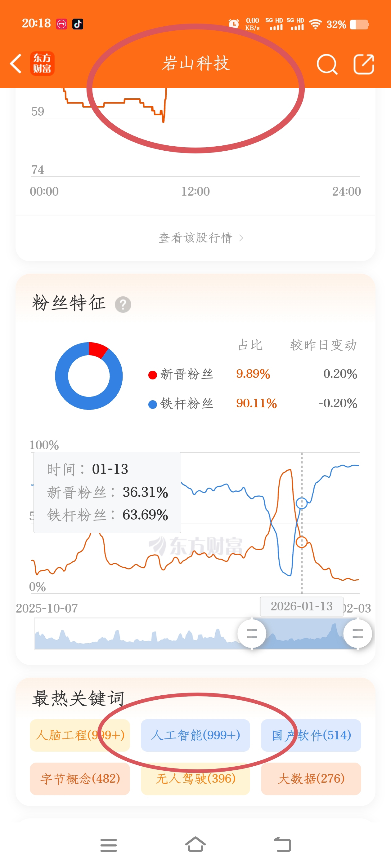Select 大数据(276) keyword tag
Screen dimensions: 391x868
tap(311, 779)
